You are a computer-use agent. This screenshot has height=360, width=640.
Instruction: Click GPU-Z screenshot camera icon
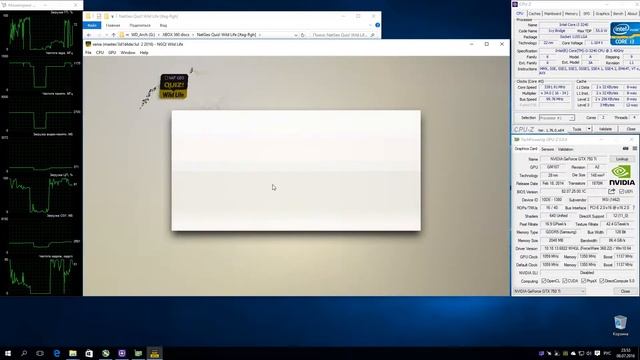coord(626,149)
